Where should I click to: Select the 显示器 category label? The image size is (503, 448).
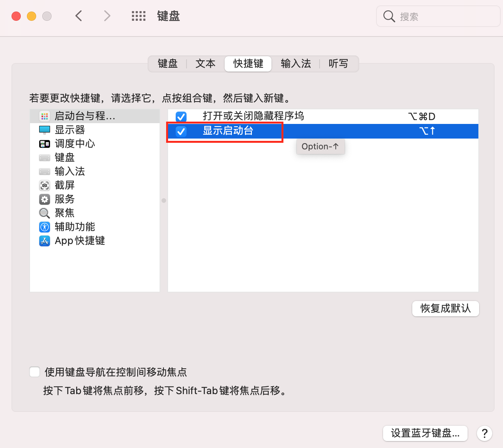[x=70, y=130]
